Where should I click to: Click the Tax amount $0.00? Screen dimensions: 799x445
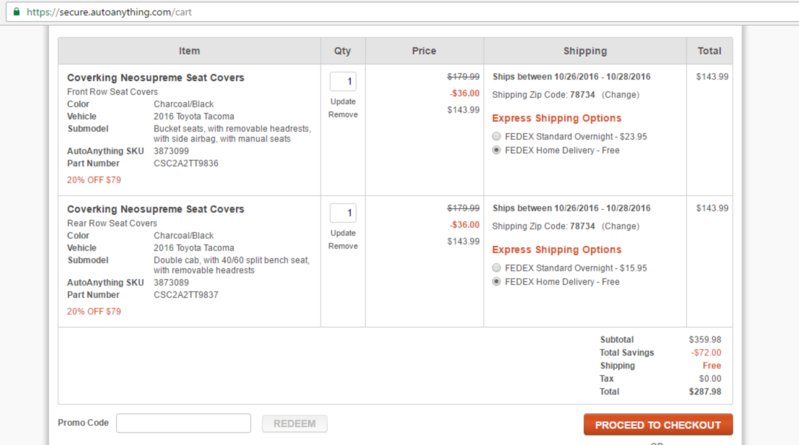710,379
